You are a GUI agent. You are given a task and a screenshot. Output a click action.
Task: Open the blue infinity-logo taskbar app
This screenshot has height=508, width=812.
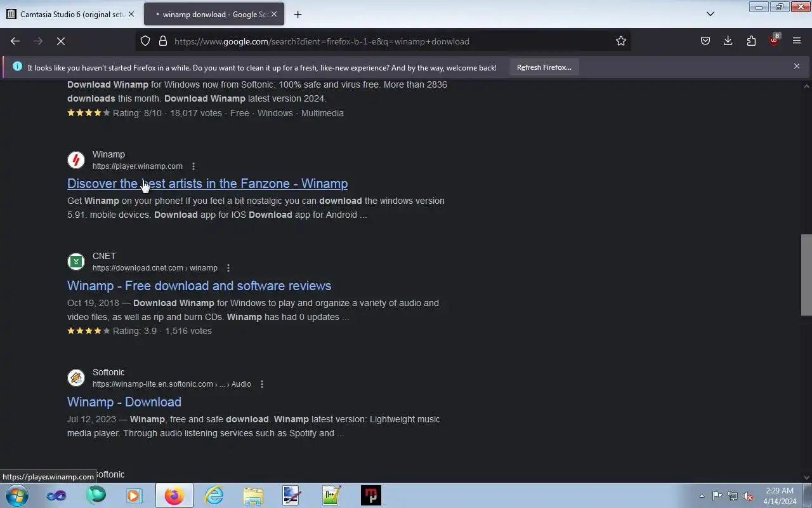pos(56,495)
